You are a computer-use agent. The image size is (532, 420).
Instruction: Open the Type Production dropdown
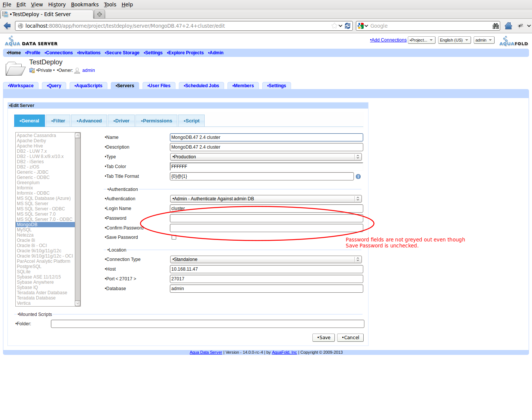click(x=266, y=157)
